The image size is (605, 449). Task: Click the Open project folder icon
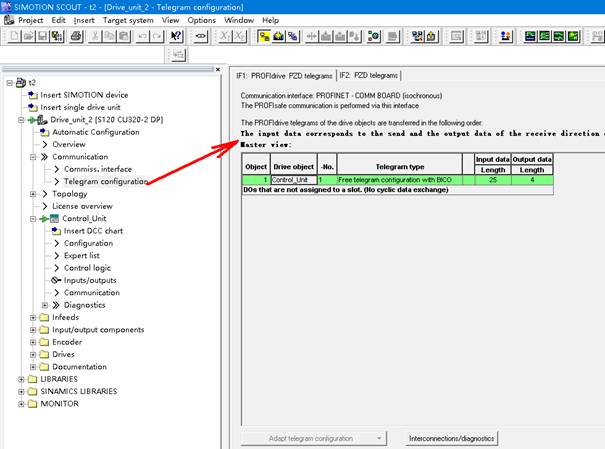28,36
